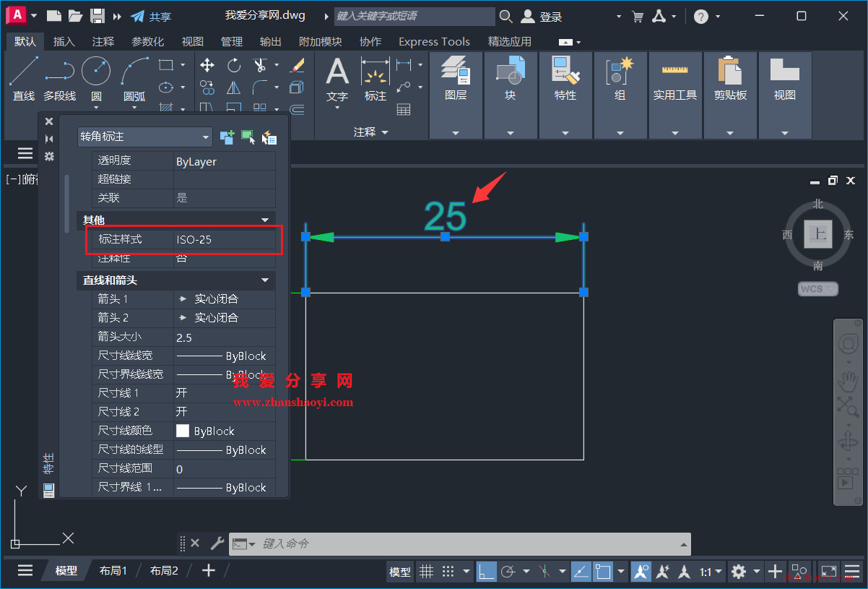Click the 尺寸线颜色 ByBlock color swatch
The width and height of the screenshot is (868, 589).
coord(183,431)
